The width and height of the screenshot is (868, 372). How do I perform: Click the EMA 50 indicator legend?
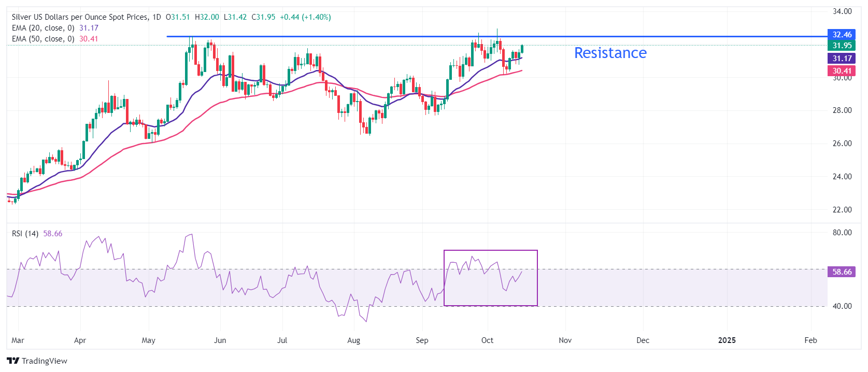43,39
